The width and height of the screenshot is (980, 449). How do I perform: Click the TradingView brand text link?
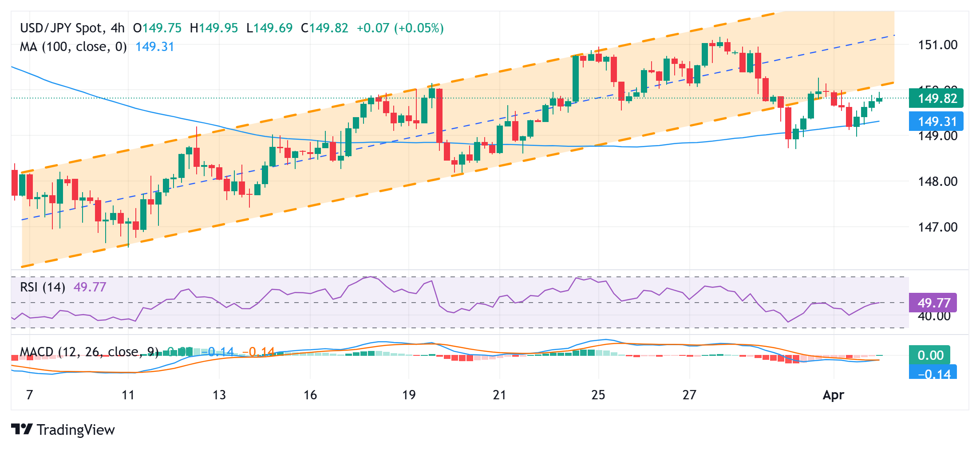pyautogui.click(x=76, y=429)
